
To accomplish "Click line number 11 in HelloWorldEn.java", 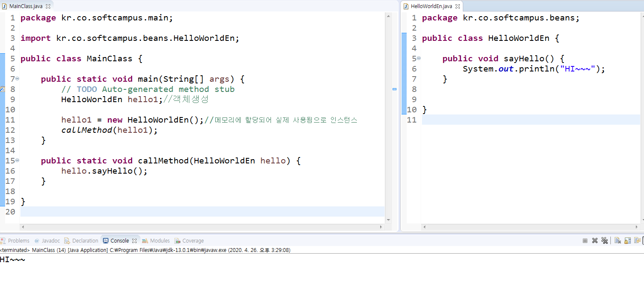I will click(412, 120).
